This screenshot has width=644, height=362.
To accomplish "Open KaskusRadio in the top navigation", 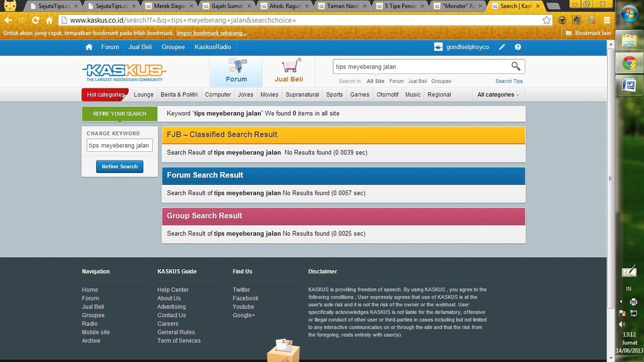I will click(x=213, y=47).
